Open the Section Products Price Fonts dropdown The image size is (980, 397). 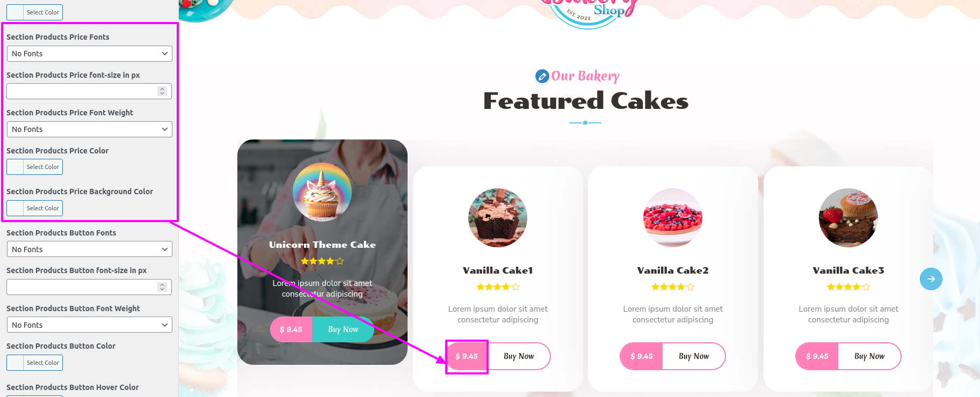coord(89,54)
